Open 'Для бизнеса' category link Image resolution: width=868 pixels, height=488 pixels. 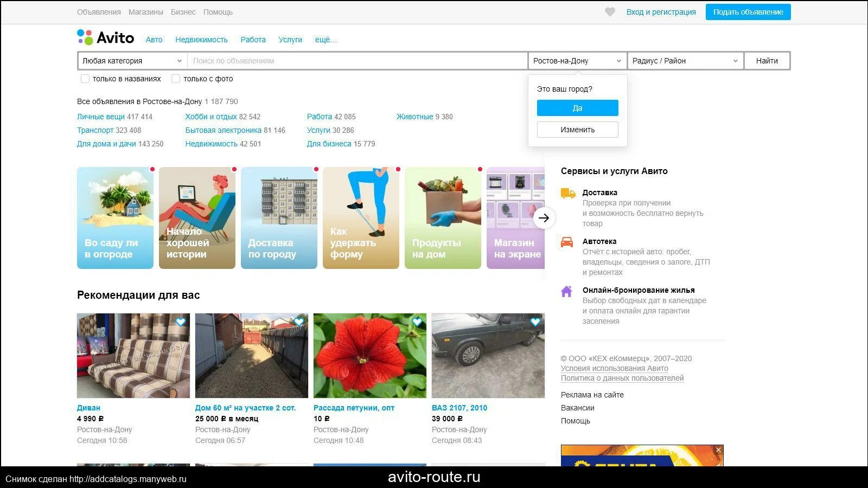(x=329, y=144)
